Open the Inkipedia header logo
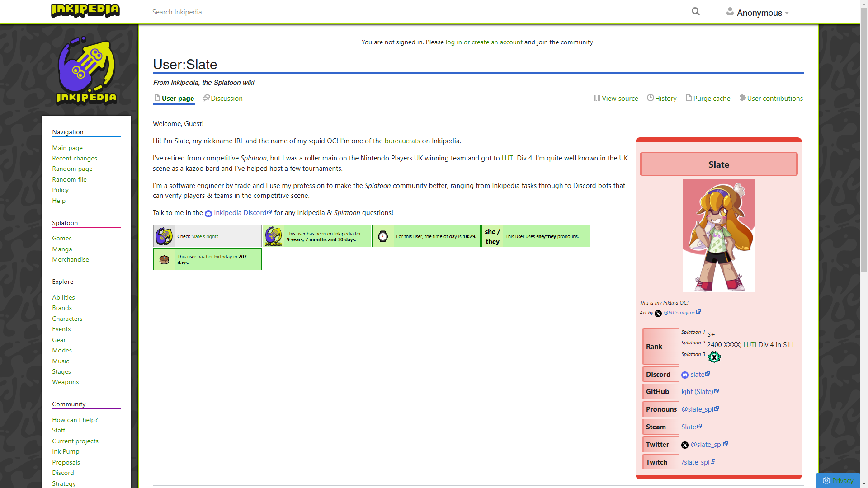 coord(85,10)
